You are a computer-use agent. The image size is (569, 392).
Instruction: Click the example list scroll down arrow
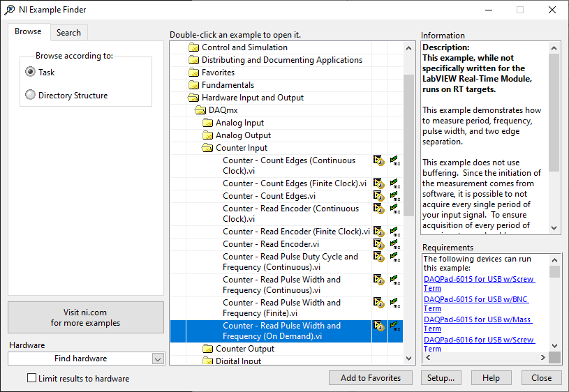click(408, 359)
